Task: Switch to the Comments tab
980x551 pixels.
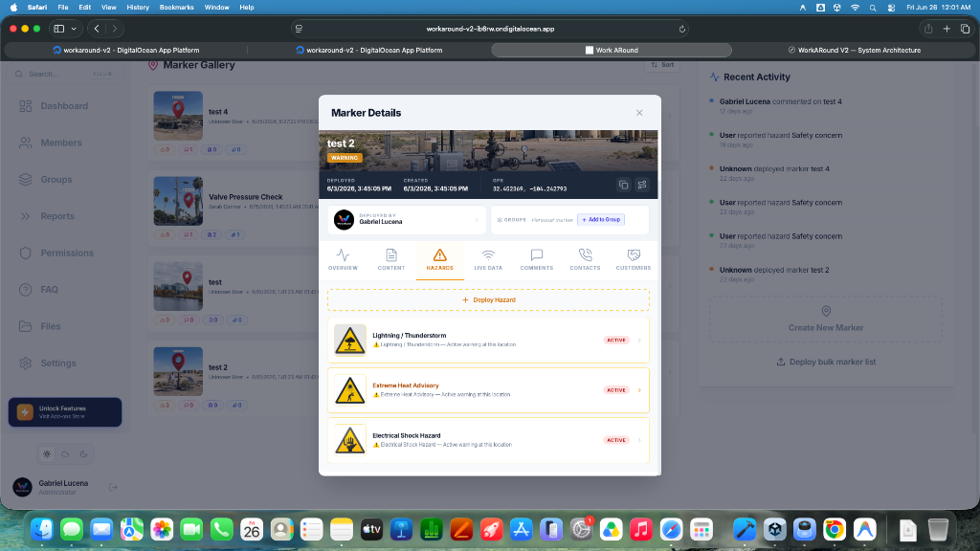Action: [x=536, y=259]
